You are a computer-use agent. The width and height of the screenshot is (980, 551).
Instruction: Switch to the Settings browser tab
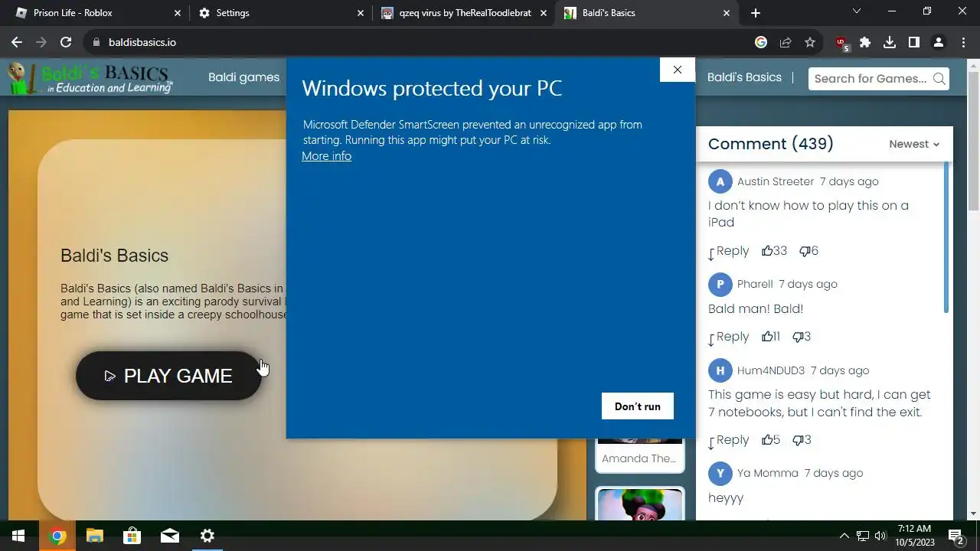(279, 13)
